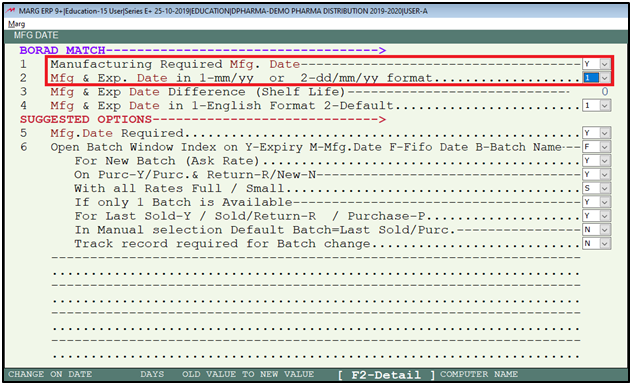Click the 'SUGGESTED OPTIONS' heading
The image size is (632, 385).
click(86, 119)
